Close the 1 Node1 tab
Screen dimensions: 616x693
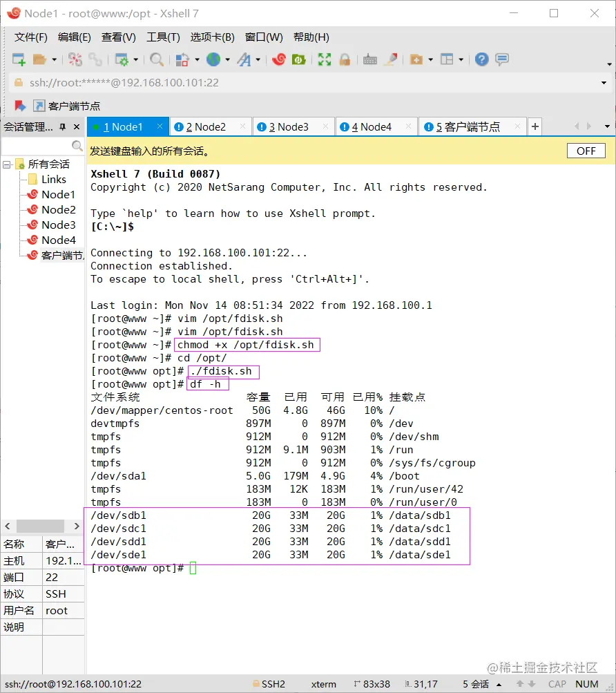coord(160,126)
